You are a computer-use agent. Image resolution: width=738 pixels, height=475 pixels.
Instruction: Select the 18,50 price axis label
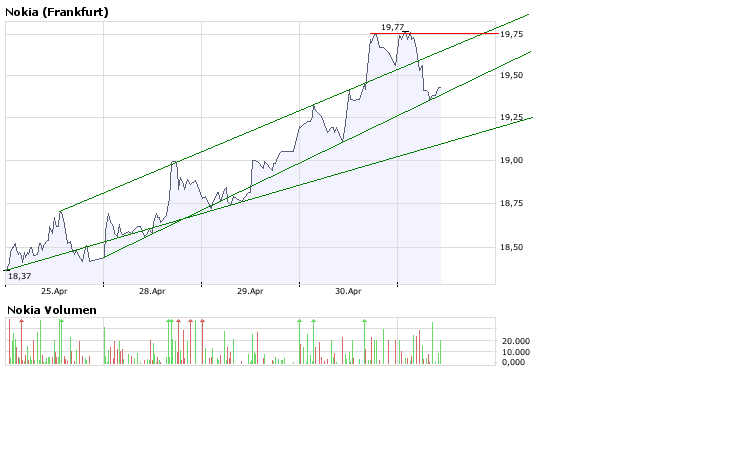(x=512, y=247)
